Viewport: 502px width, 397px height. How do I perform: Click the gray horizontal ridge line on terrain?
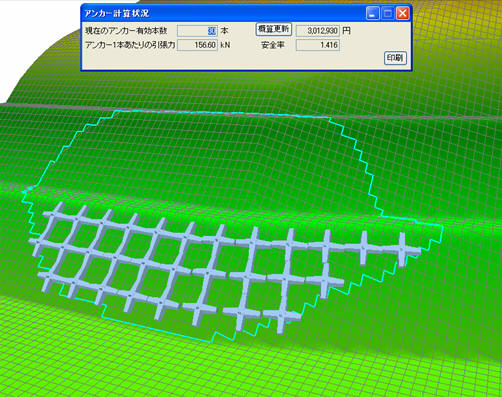tap(417, 118)
